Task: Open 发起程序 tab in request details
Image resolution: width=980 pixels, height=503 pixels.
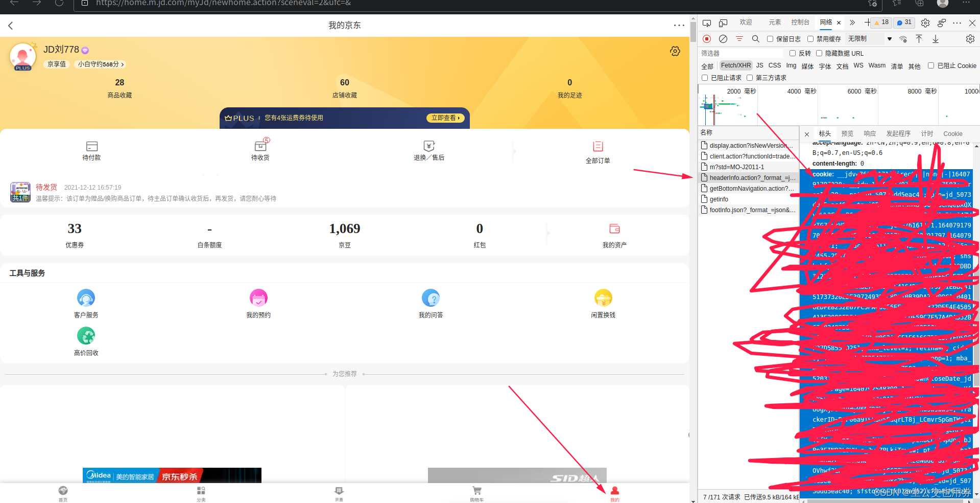Action: pos(898,134)
